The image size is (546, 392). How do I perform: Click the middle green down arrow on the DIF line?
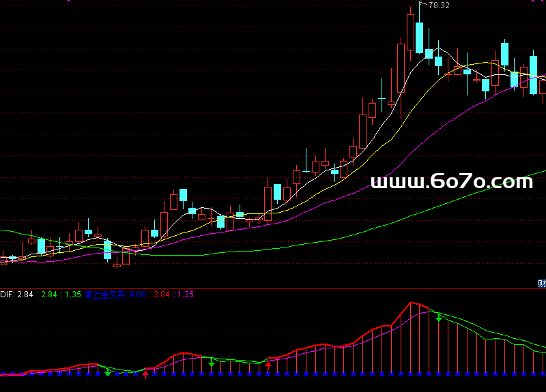[x=212, y=362]
